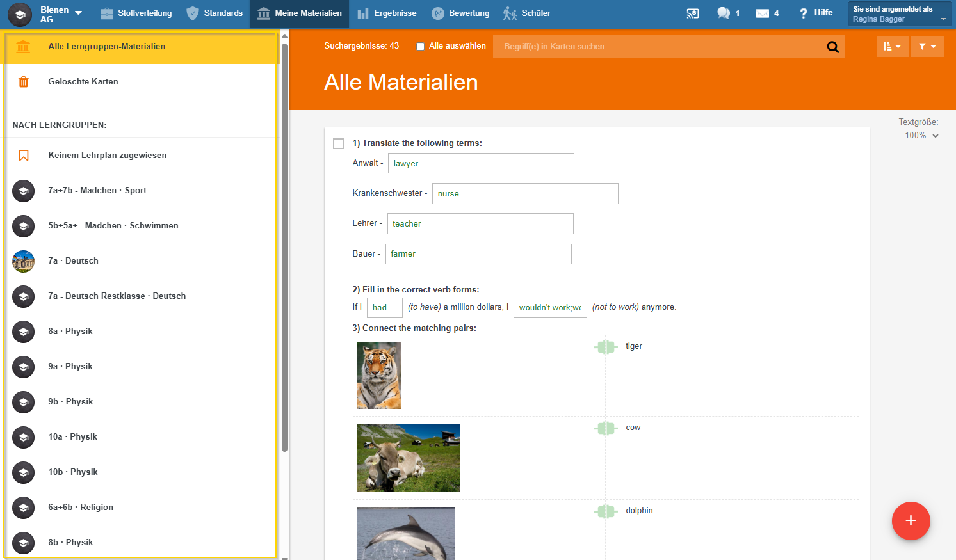This screenshot has height=560, width=956.
Task: Click the trash icon next to Gelöschte Karten
Action: tap(24, 81)
